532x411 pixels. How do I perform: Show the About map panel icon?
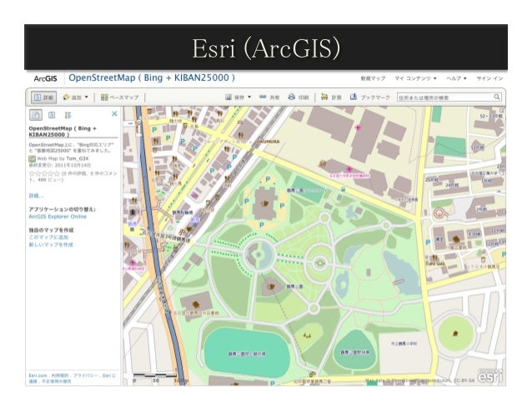[x=36, y=115]
